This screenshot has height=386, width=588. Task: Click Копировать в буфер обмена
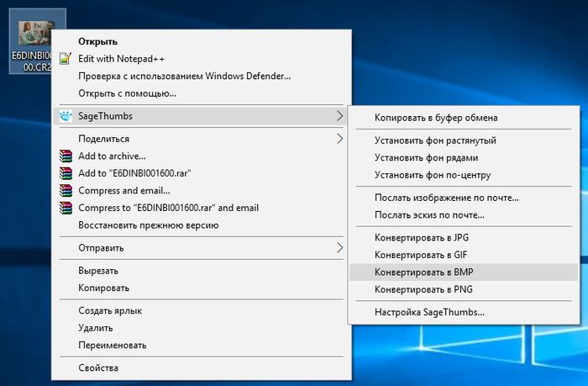click(436, 118)
